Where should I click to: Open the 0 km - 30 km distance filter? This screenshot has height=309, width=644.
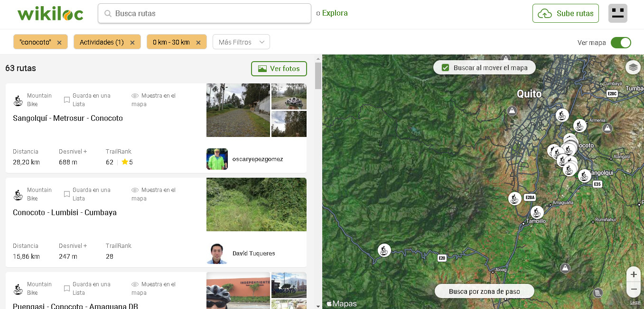coord(171,42)
